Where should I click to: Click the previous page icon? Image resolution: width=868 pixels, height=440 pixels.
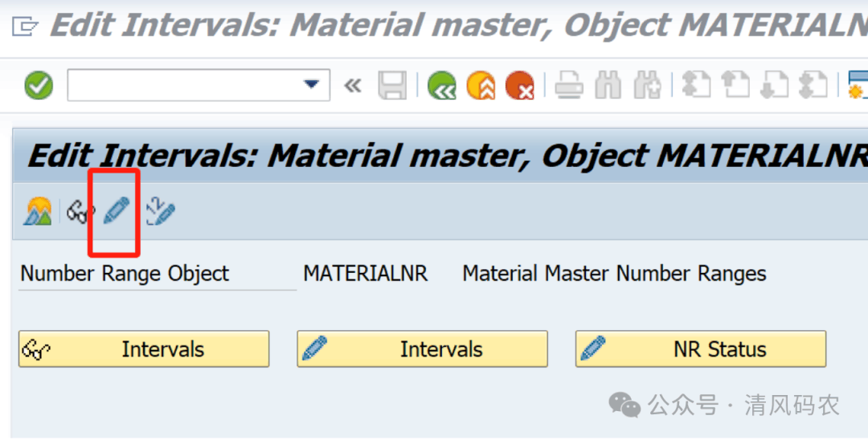(x=735, y=85)
